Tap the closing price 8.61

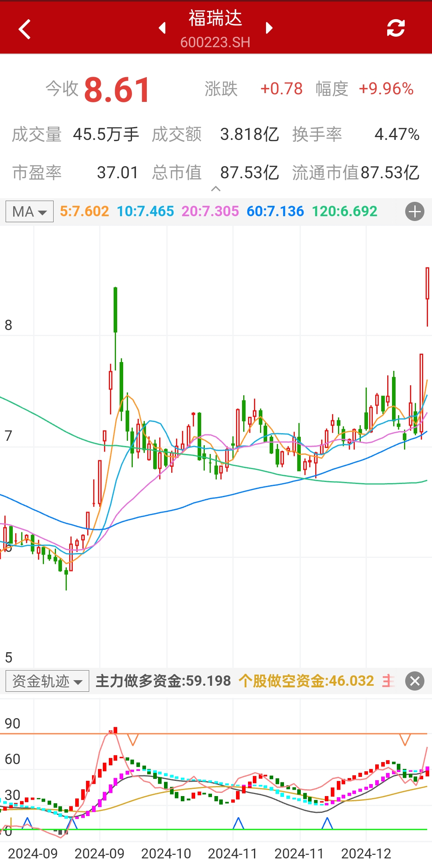coord(117,90)
